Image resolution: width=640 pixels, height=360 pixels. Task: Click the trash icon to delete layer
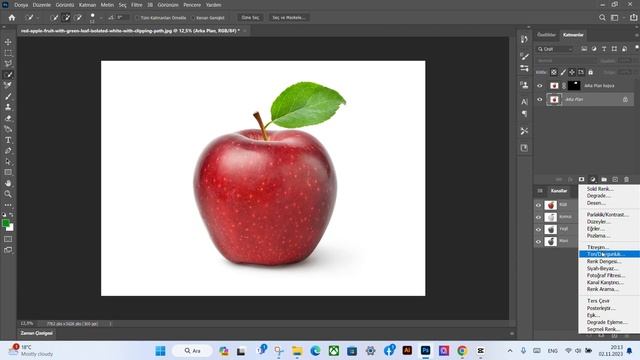(x=626, y=180)
